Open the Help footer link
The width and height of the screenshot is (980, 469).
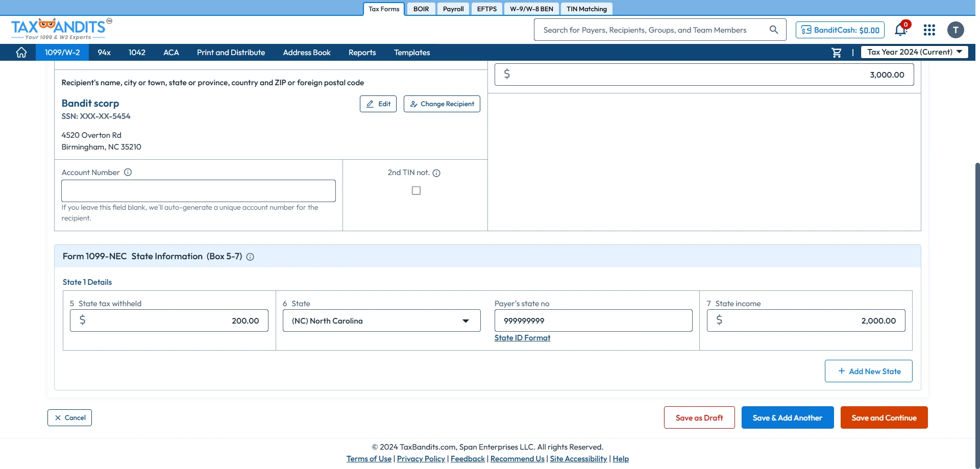(621, 459)
